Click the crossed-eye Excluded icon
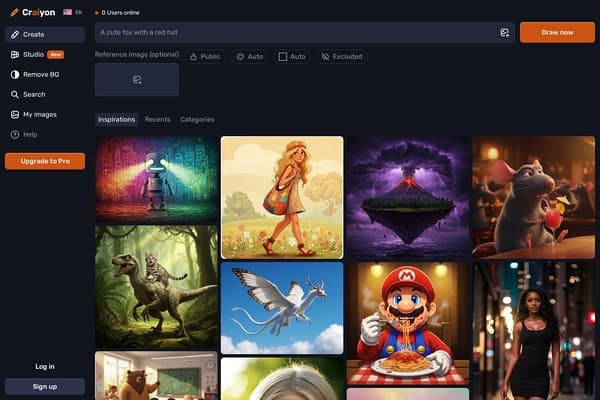This screenshot has width=600, height=400. pyautogui.click(x=325, y=57)
